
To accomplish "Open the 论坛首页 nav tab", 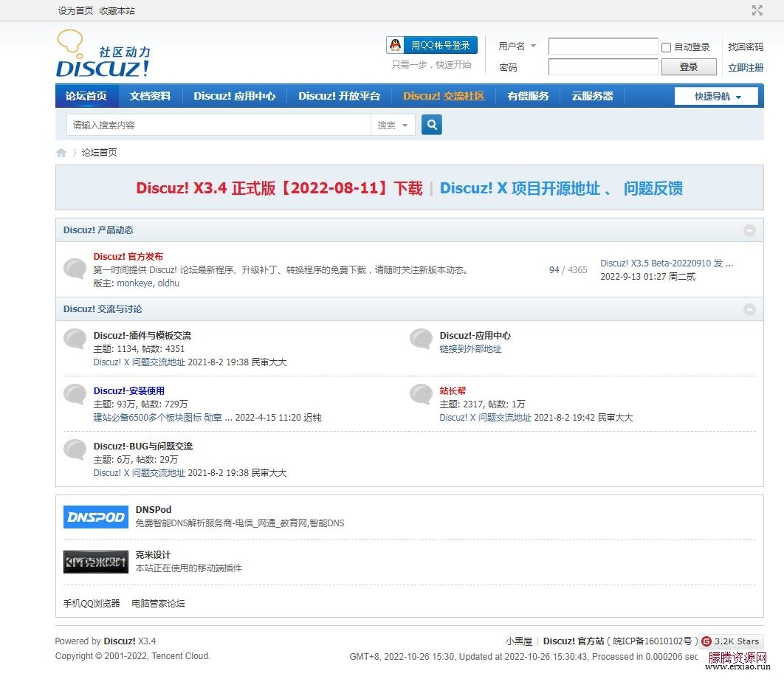I will pos(86,96).
